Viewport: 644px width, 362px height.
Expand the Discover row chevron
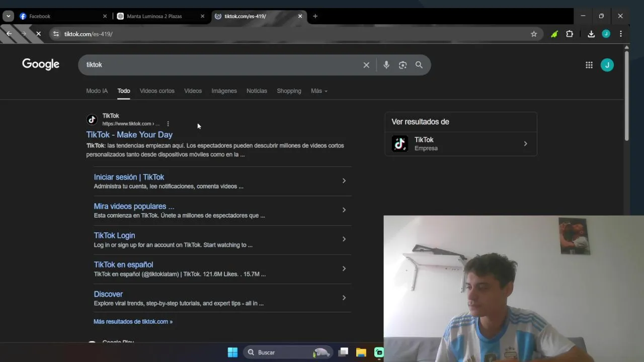tap(344, 298)
